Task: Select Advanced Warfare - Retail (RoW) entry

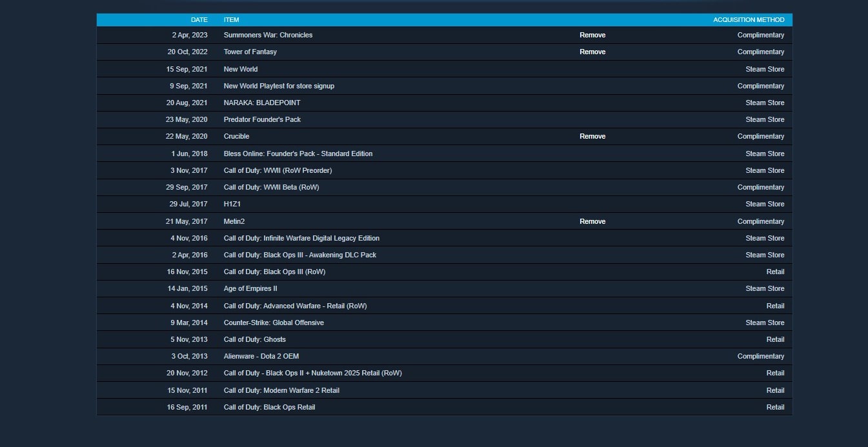Action: (x=295, y=306)
